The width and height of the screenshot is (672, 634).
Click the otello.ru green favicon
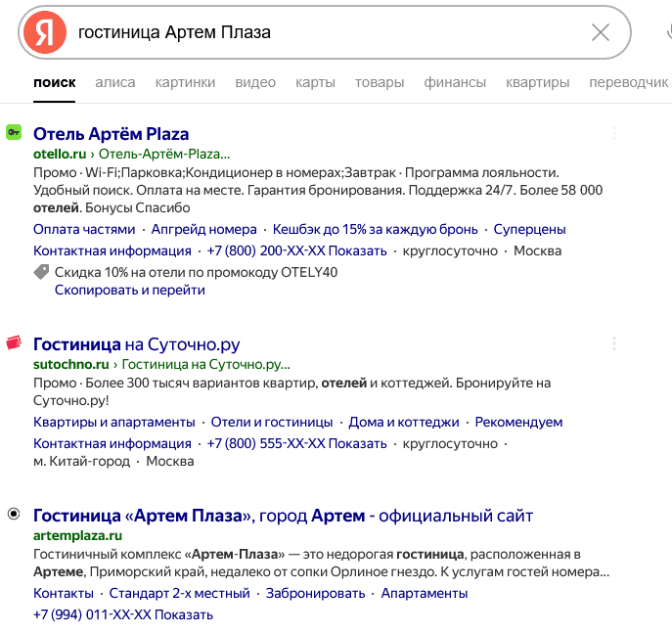coord(14,132)
